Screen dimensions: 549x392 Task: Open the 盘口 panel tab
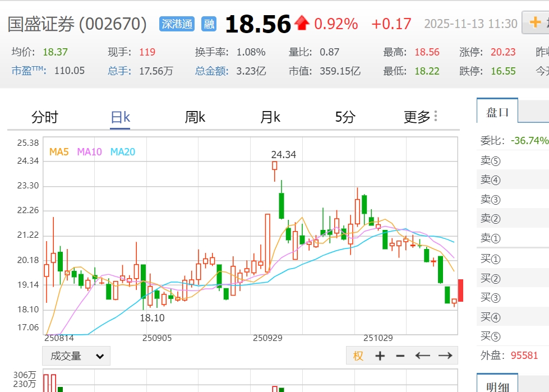(497, 112)
